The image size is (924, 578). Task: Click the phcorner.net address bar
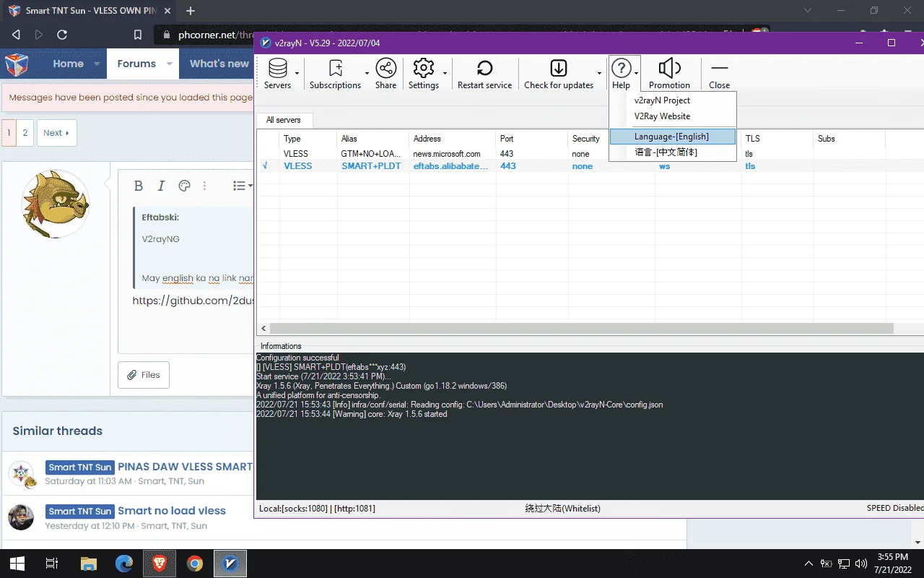(206, 35)
